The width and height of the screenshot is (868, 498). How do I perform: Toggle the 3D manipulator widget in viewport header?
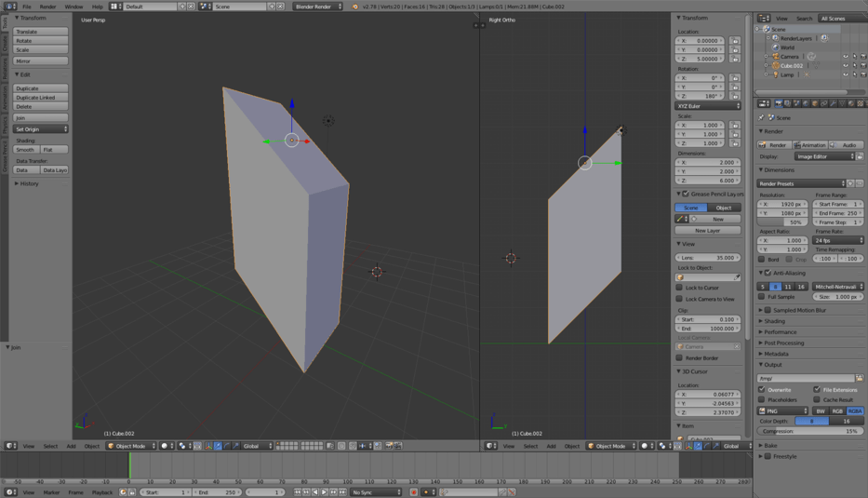click(207, 446)
